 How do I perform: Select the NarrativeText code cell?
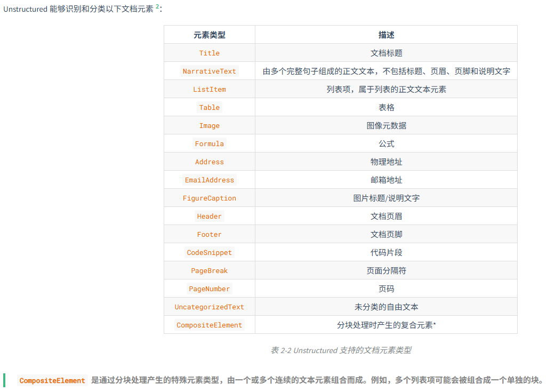tap(210, 71)
